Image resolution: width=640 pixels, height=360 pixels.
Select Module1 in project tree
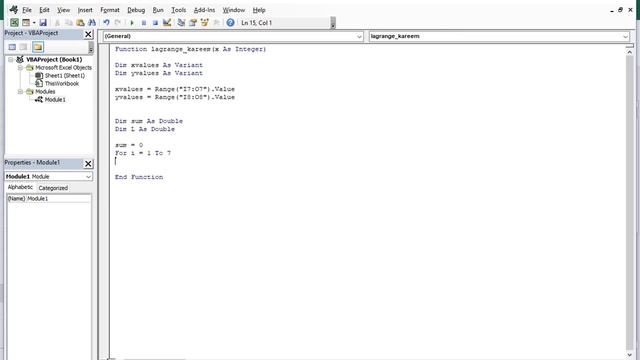[55, 100]
